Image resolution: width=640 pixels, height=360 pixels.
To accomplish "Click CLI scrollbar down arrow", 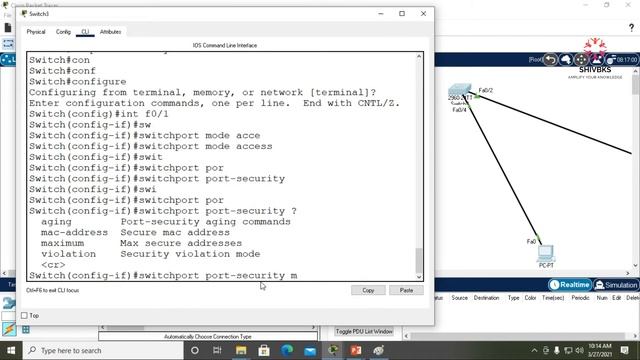I will tap(419, 277).
